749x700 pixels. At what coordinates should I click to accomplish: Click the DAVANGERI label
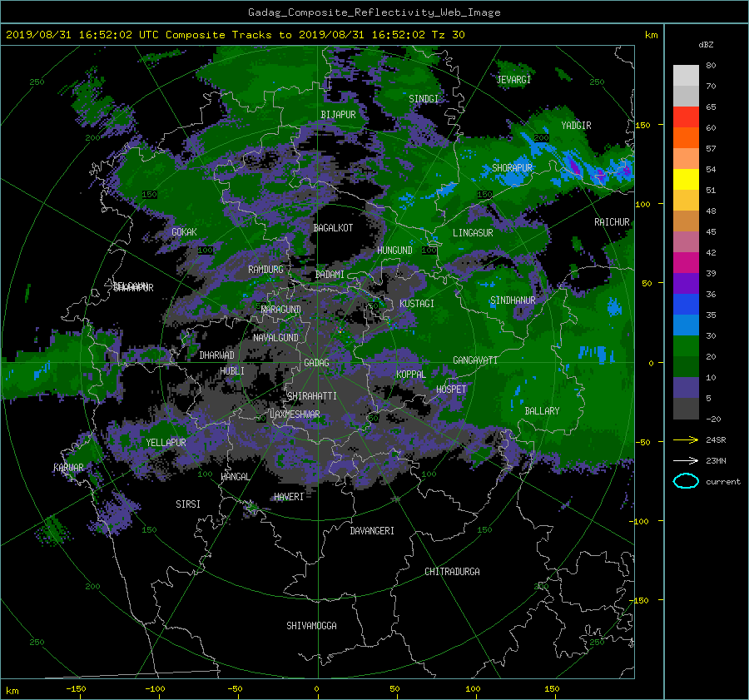coord(372,531)
